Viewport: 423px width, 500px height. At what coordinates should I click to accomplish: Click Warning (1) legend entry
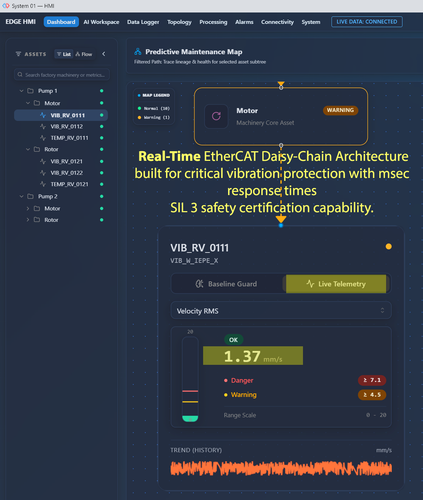coord(154,117)
